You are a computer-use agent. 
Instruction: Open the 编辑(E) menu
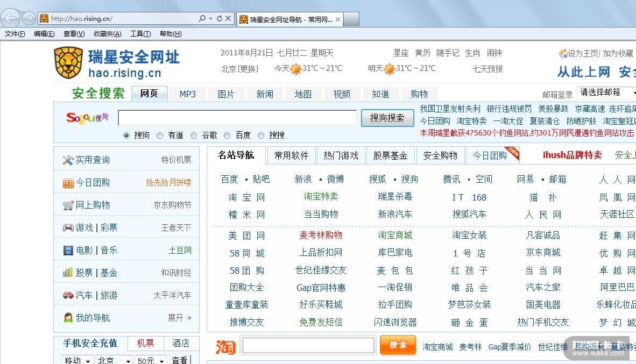pos(44,34)
